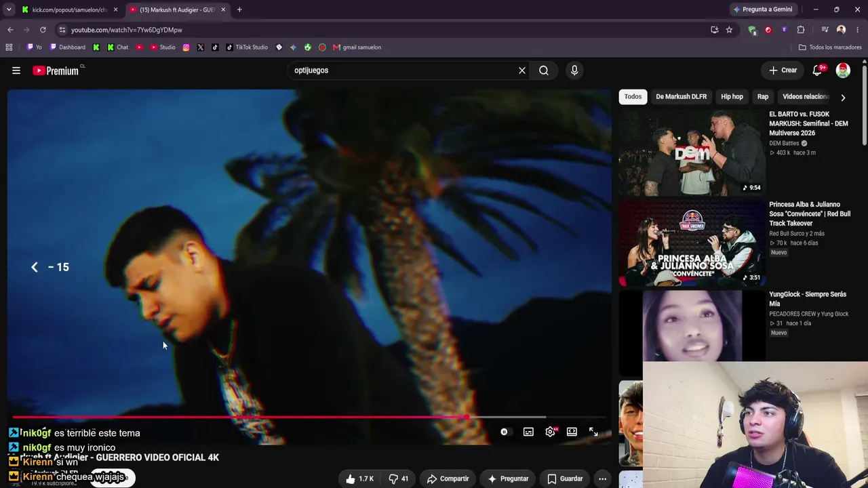
Task: Like the video with 1.7 K likes
Action: coord(359,479)
